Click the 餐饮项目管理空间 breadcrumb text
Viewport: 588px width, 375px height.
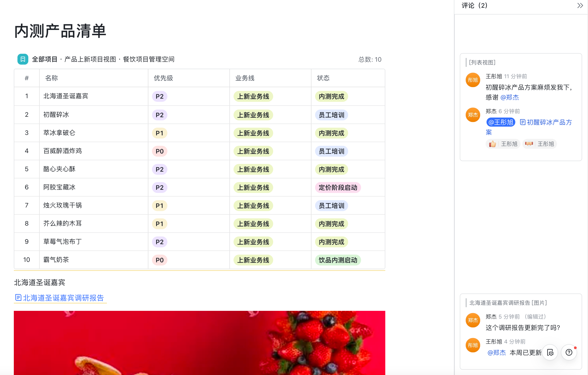point(149,59)
